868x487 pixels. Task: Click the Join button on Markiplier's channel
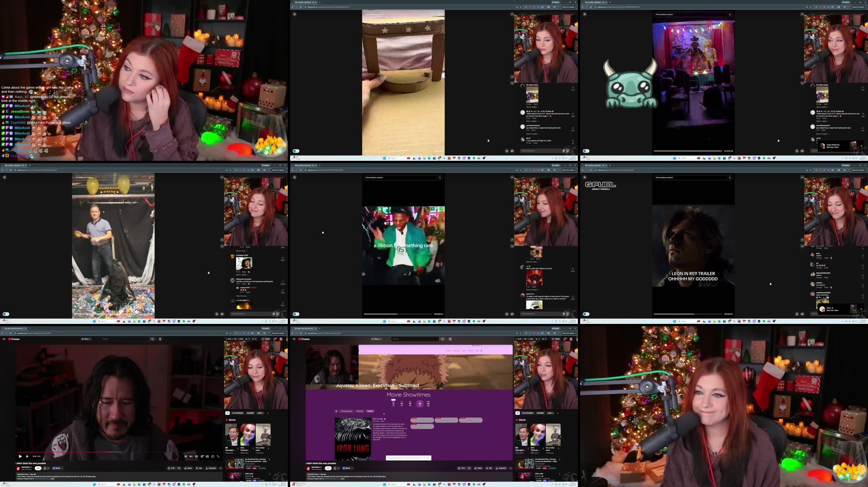point(37,468)
